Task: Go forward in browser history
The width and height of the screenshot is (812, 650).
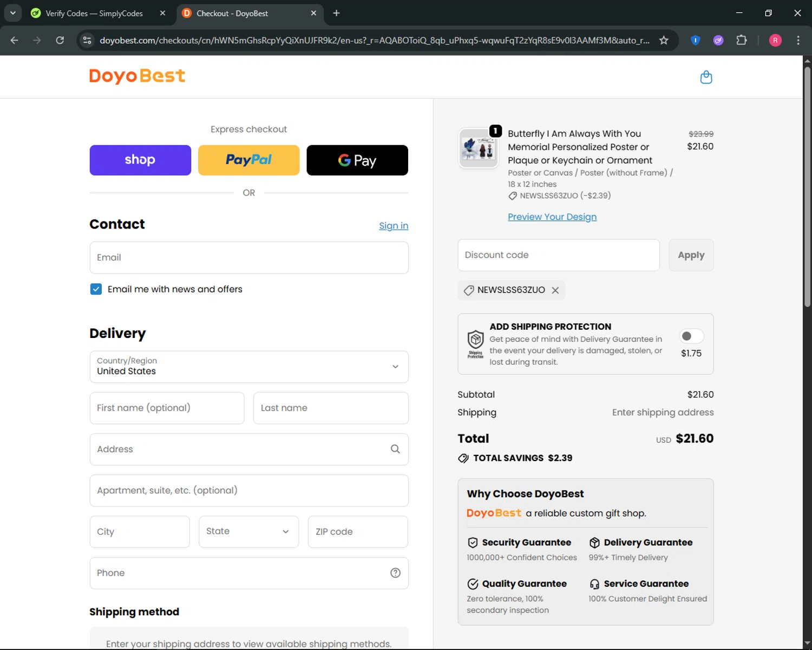Action: pos(37,40)
